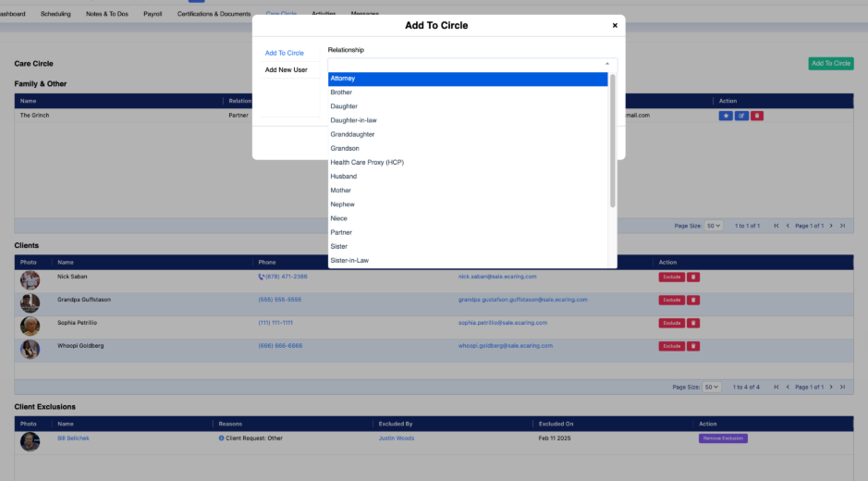Open the Payroll navigation tab
Viewport: 868px width, 481px height.
coord(153,14)
